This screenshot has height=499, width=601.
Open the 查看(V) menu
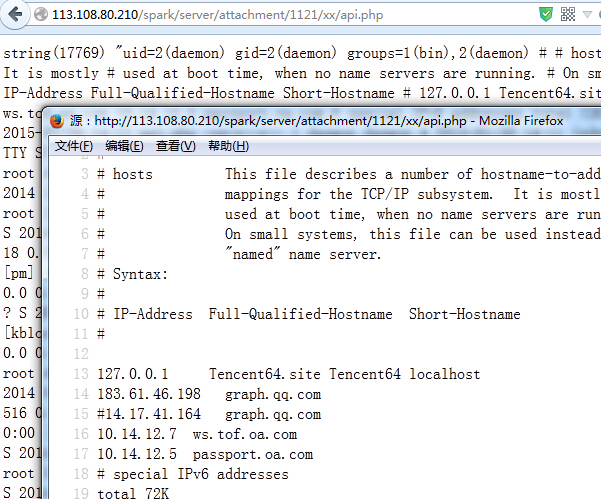point(176,146)
